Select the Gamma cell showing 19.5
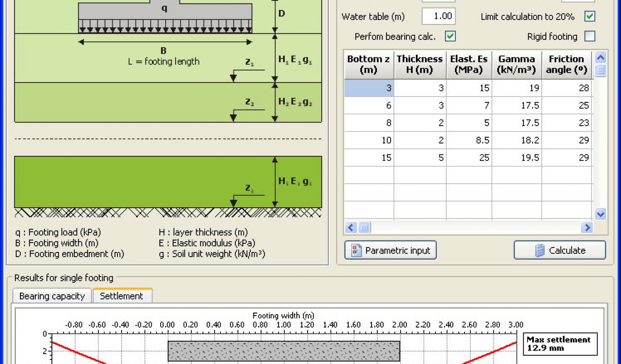This screenshot has width=621, height=364. click(517, 157)
